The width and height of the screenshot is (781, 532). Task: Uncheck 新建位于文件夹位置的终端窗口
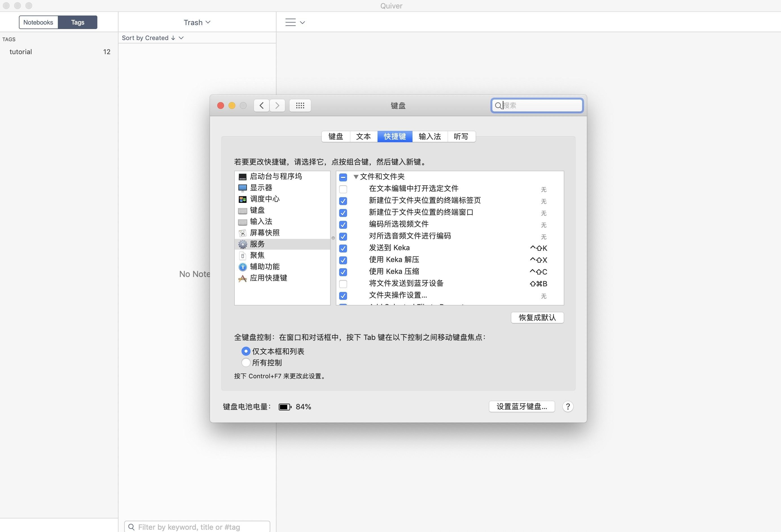click(343, 213)
